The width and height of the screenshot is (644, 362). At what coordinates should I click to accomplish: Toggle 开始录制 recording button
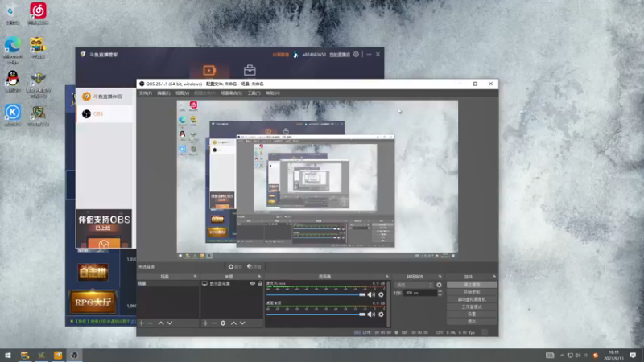[x=472, y=292]
